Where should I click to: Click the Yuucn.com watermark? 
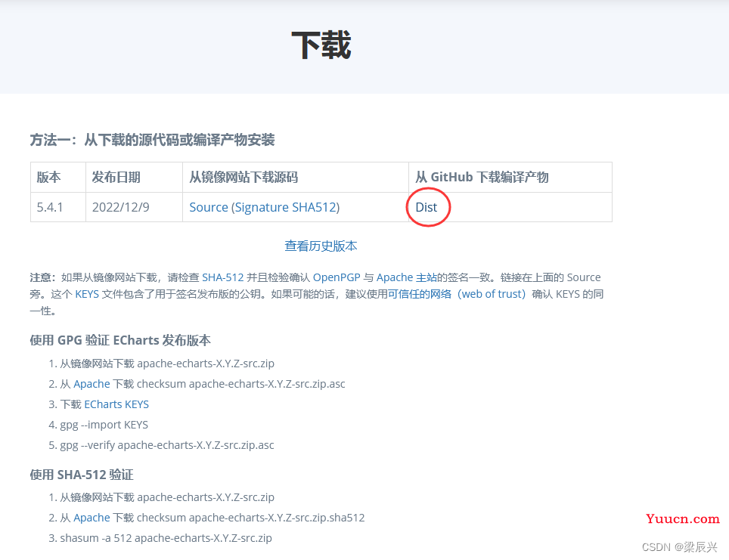point(683,519)
